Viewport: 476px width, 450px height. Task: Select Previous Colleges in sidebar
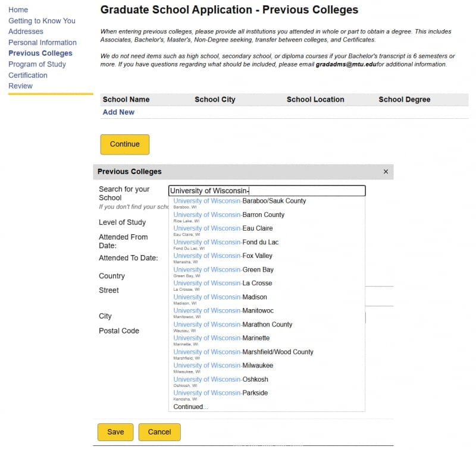point(40,54)
